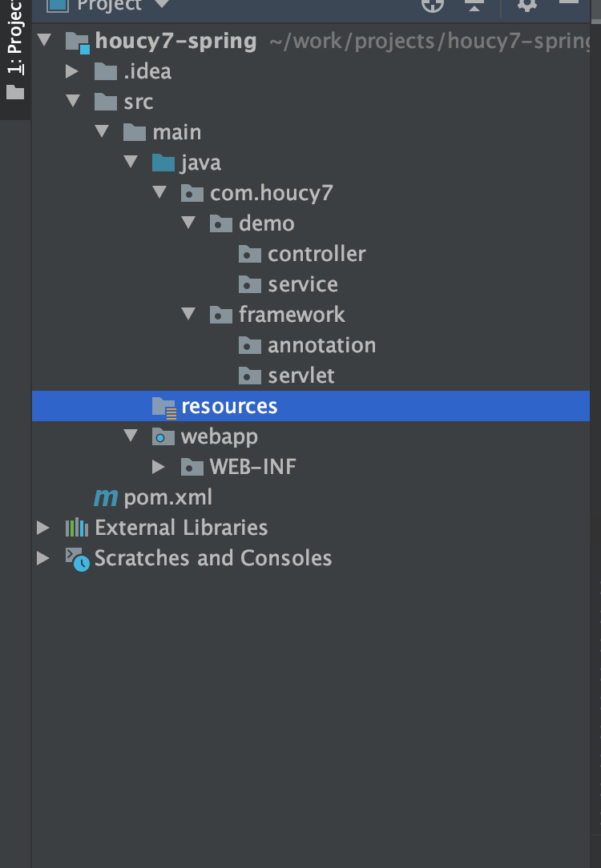Collapse the src folder
This screenshot has width=601, height=868.
73,102
